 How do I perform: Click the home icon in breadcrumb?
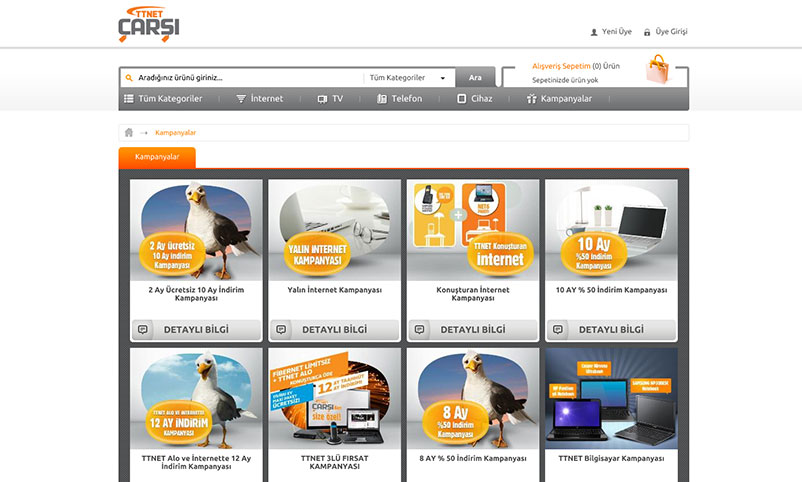[x=129, y=133]
